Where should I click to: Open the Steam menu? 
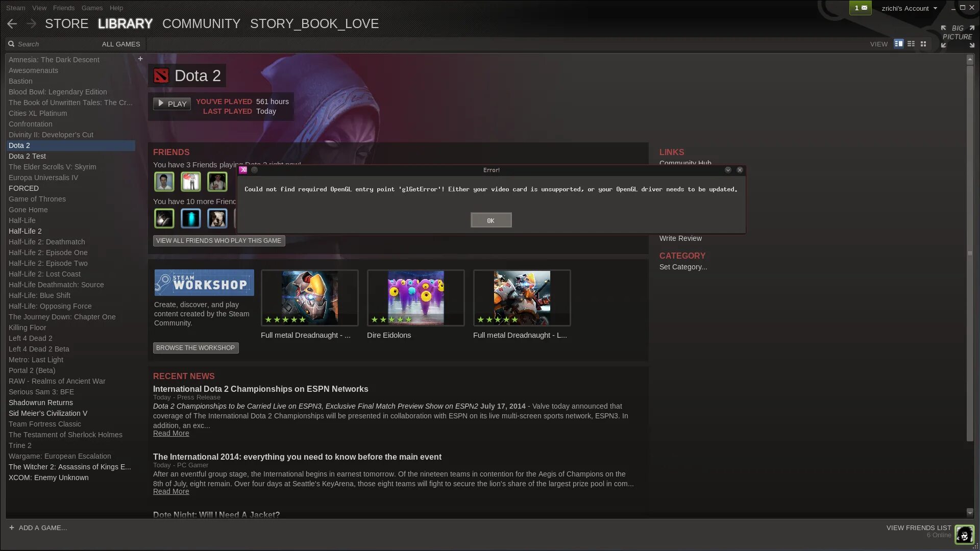[x=15, y=8]
